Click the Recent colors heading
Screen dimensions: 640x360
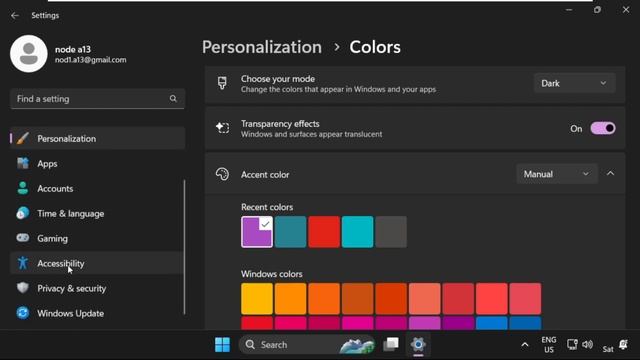pyautogui.click(x=267, y=207)
